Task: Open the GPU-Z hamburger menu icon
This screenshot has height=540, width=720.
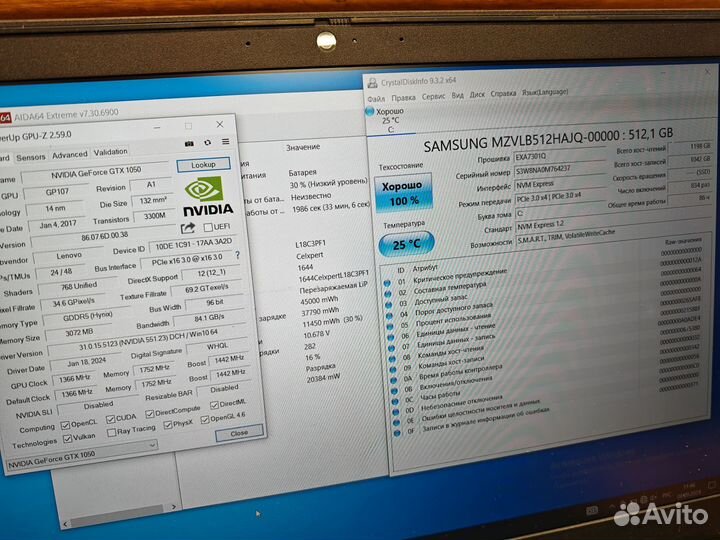Action: point(225,141)
